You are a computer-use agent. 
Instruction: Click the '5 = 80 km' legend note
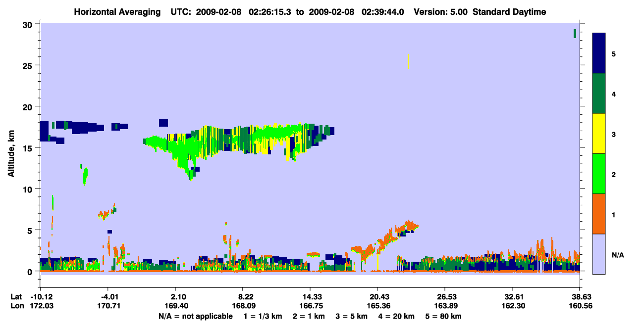pyautogui.click(x=443, y=316)
